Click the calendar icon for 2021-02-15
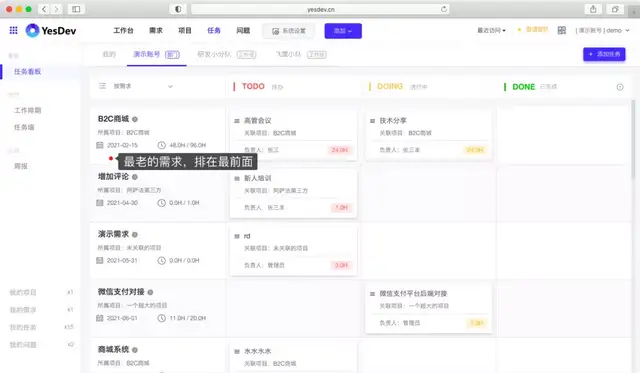Screen dimensions: 640x373 click(100, 145)
